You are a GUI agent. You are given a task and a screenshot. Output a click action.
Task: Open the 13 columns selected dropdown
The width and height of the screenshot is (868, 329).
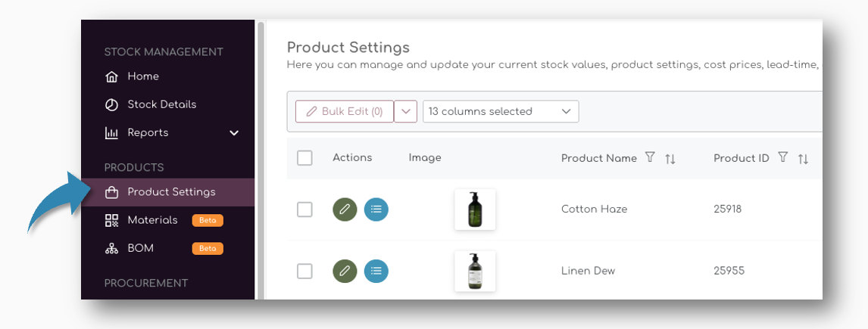(500, 111)
